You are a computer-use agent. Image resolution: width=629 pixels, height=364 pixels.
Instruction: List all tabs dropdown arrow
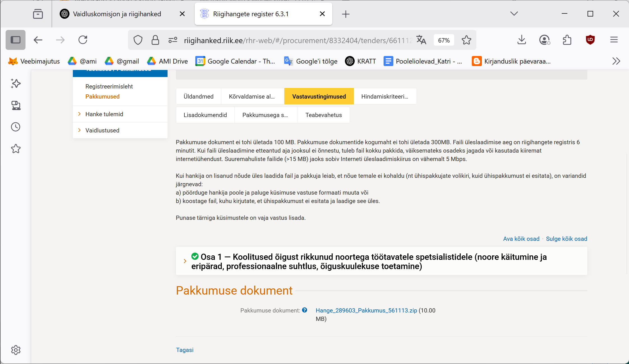point(514,13)
